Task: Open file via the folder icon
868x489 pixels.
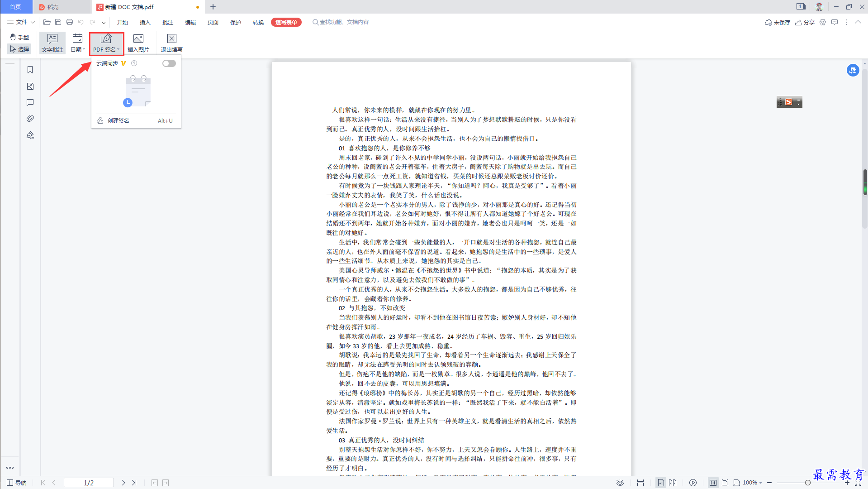Action: pos(47,22)
